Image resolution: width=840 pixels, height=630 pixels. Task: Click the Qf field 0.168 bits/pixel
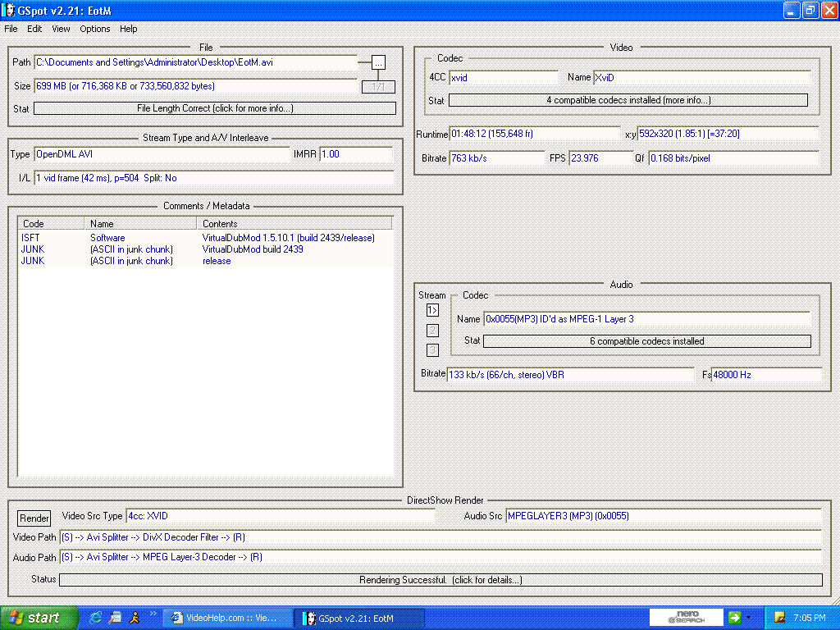click(734, 158)
